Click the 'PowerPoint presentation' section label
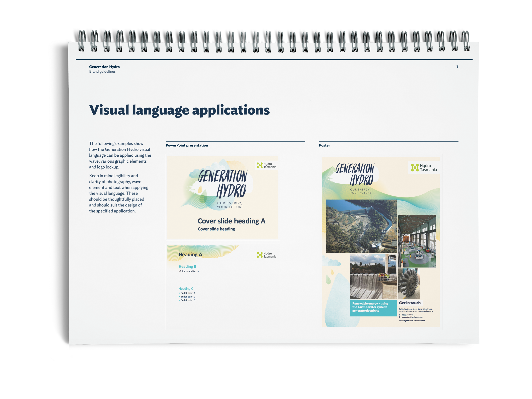Viewport: 532px width, 399px height. click(187, 145)
